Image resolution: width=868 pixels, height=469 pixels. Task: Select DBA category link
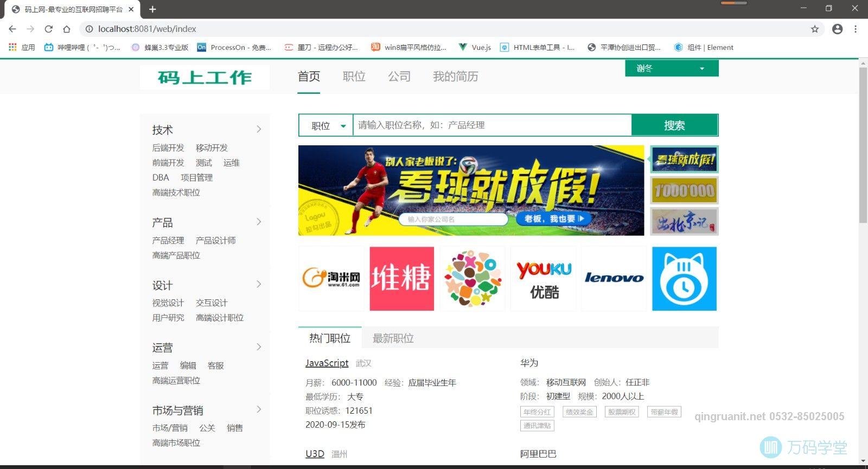(x=161, y=177)
